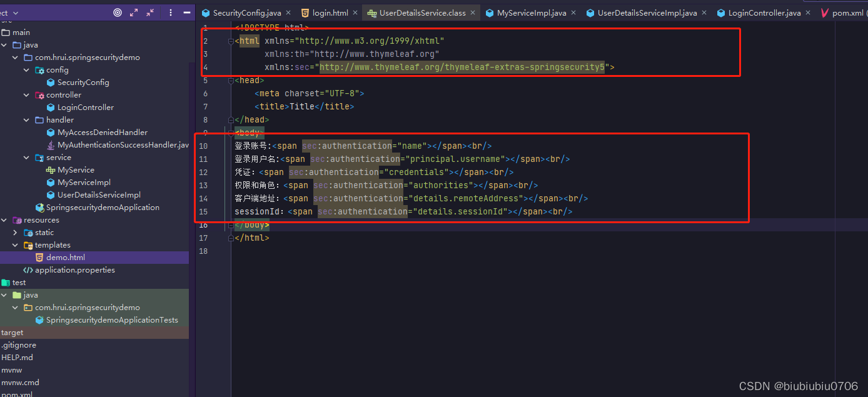This screenshot has height=397, width=868.
Task: Collapse the config package
Action: pyautogui.click(x=27, y=70)
